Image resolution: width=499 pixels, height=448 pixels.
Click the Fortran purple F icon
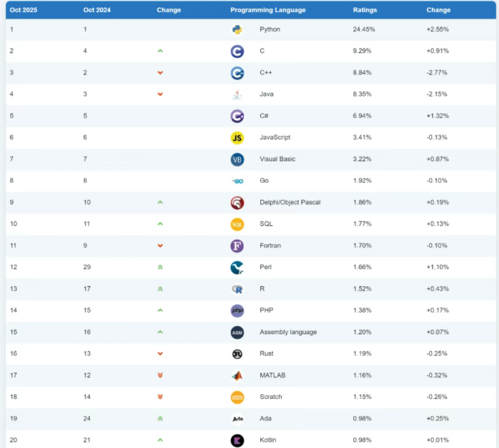[237, 246]
